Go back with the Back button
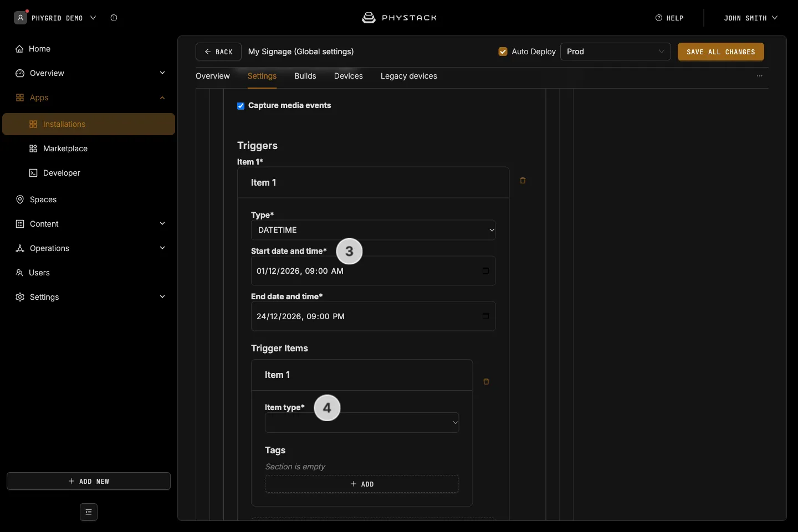Image resolution: width=798 pixels, height=532 pixels. pos(218,52)
